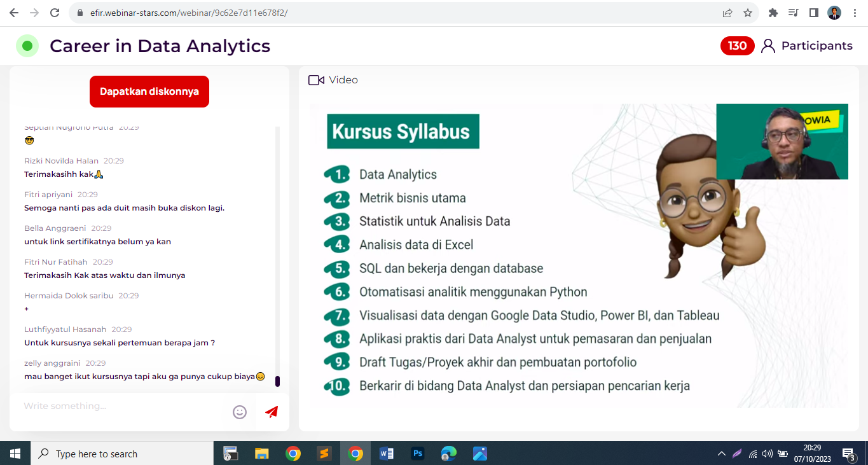Image resolution: width=868 pixels, height=465 pixels.
Task: Open the media control icon in Chrome toolbar
Action: 794,13
